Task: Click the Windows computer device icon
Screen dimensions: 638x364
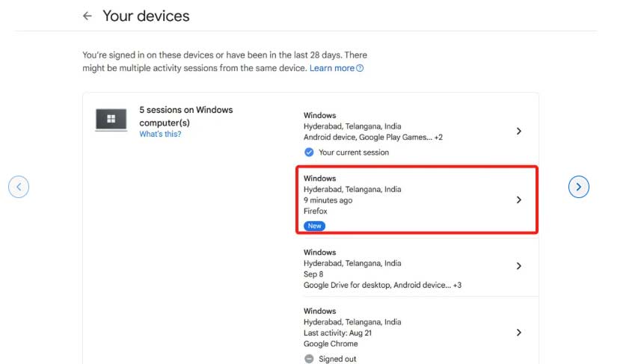Action: click(x=111, y=120)
